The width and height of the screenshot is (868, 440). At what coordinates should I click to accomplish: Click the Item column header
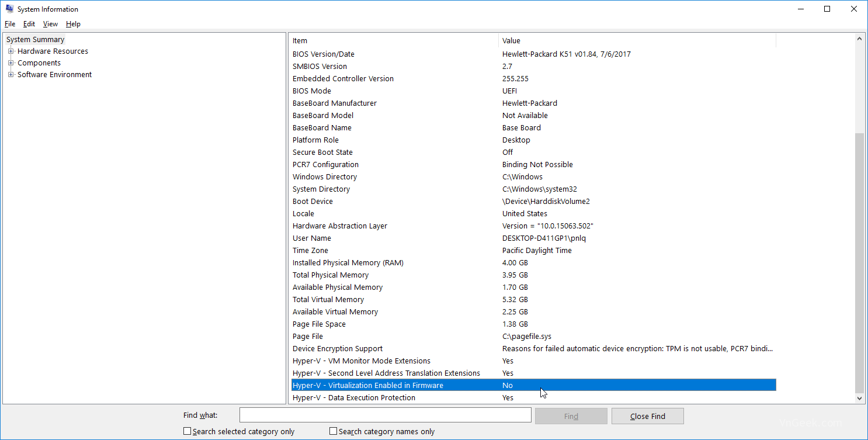point(395,40)
